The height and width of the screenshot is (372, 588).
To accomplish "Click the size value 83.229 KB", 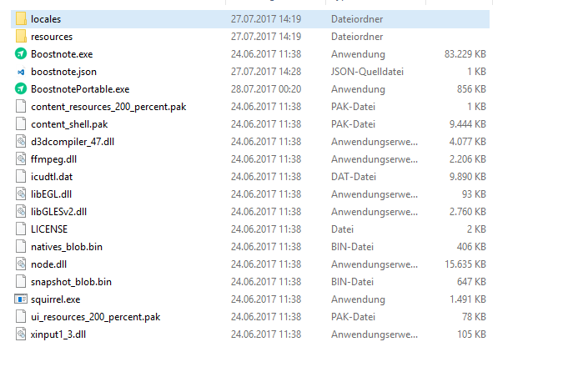I will click(465, 54).
